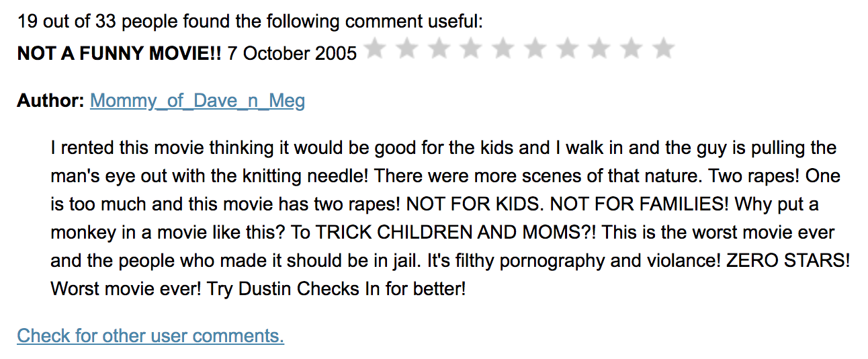Pick the seventh rating star
The height and width of the screenshot is (359, 868).
pos(568,48)
